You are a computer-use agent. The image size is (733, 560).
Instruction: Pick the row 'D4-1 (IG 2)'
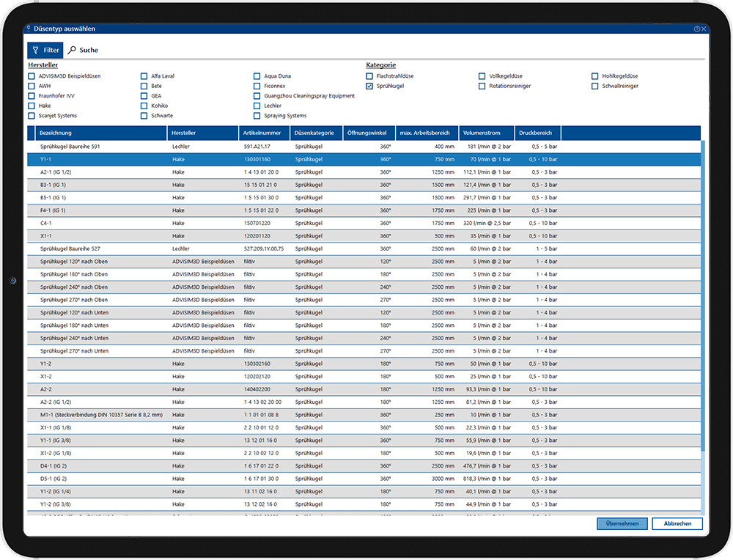click(x=364, y=466)
